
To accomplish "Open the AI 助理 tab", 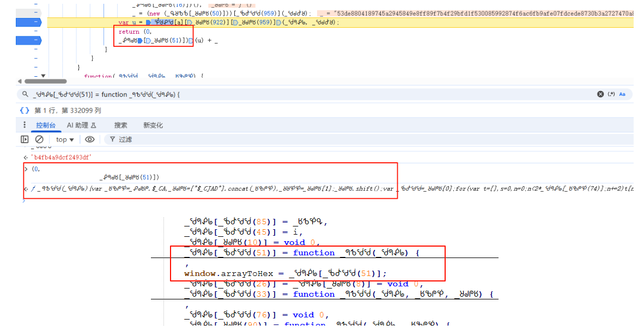I will (x=81, y=126).
